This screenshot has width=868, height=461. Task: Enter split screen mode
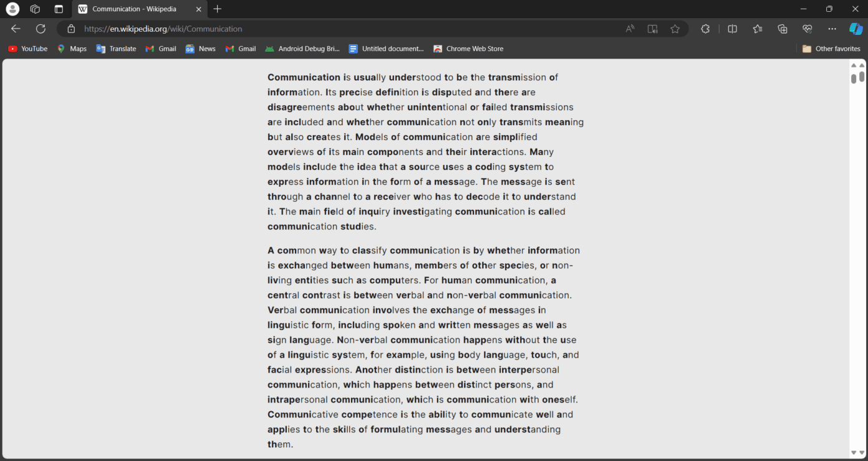click(x=732, y=28)
